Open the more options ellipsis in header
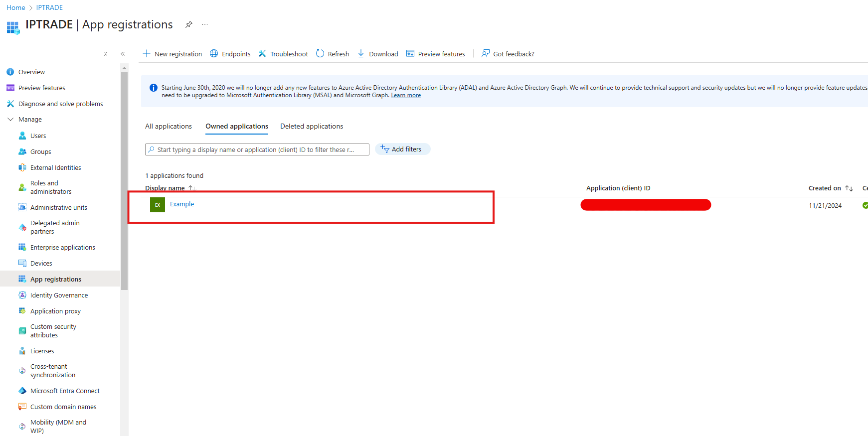 (x=205, y=24)
